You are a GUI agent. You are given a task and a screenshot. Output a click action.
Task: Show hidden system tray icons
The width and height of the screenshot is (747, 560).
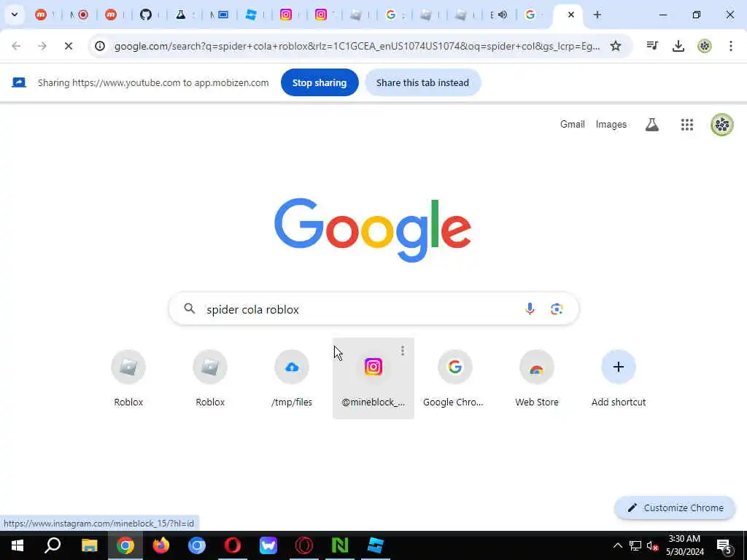click(617, 545)
